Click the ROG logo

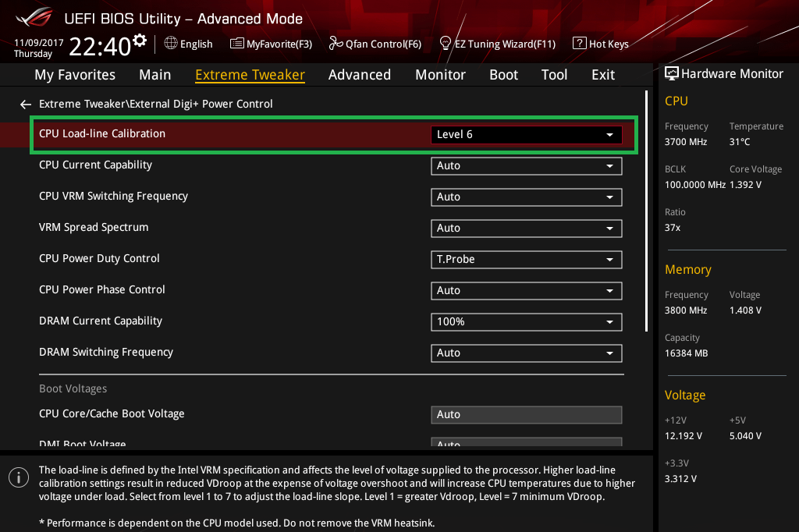pos(34,17)
